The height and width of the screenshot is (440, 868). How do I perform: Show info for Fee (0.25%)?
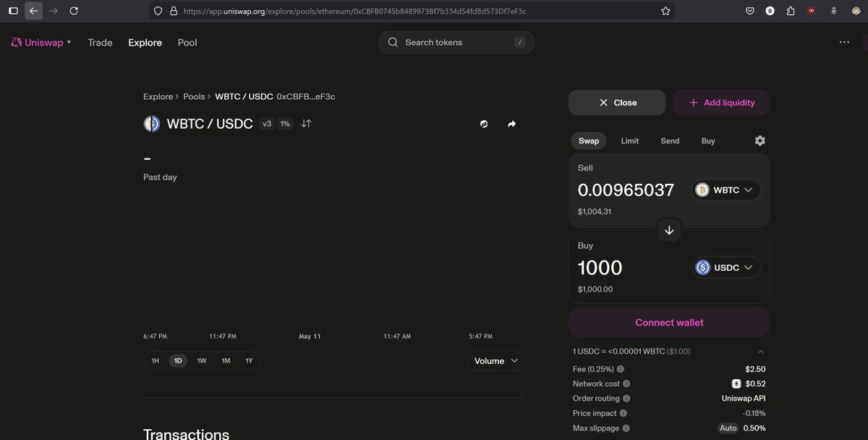click(621, 369)
